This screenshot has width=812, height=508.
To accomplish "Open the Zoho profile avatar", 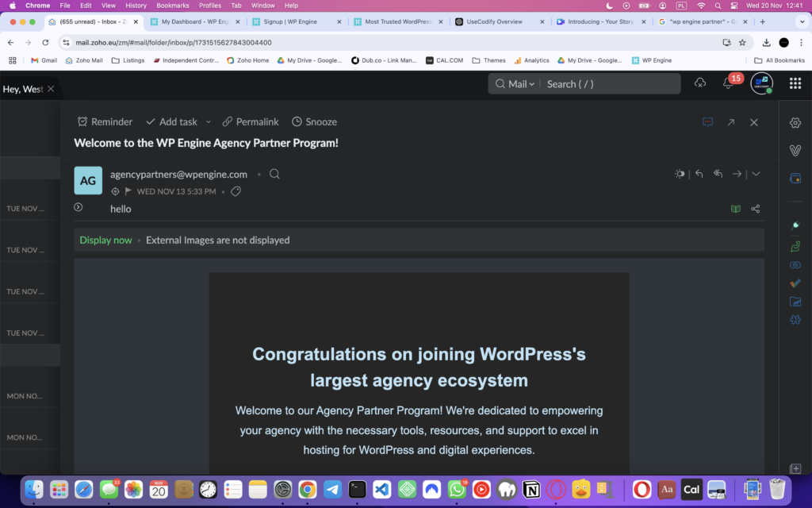I will click(x=762, y=83).
